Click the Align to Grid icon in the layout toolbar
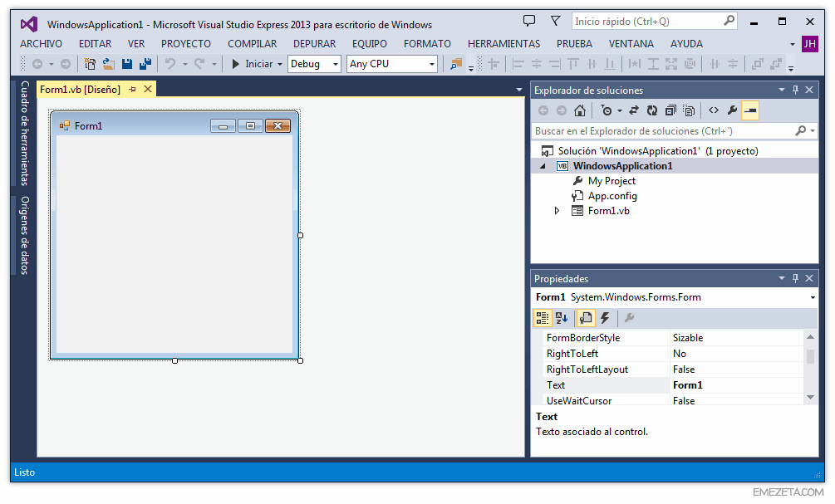This screenshot has width=835, height=504. point(494,65)
